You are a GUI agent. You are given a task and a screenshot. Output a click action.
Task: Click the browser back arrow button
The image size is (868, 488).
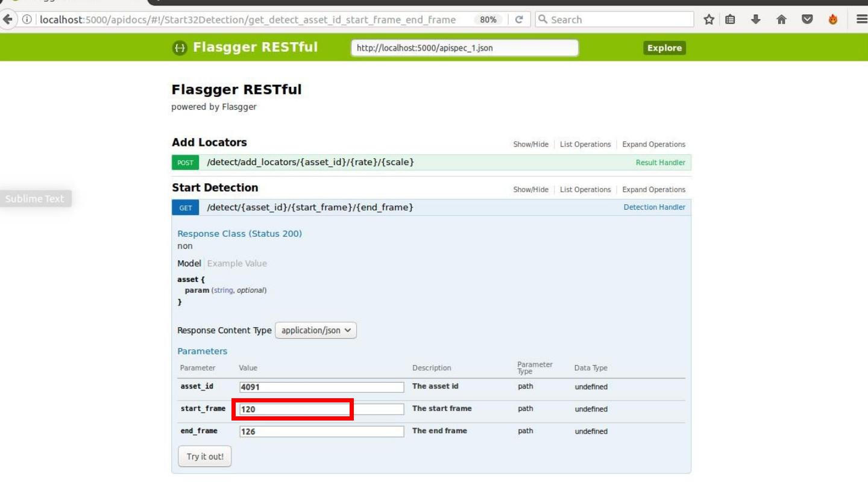click(x=8, y=19)
